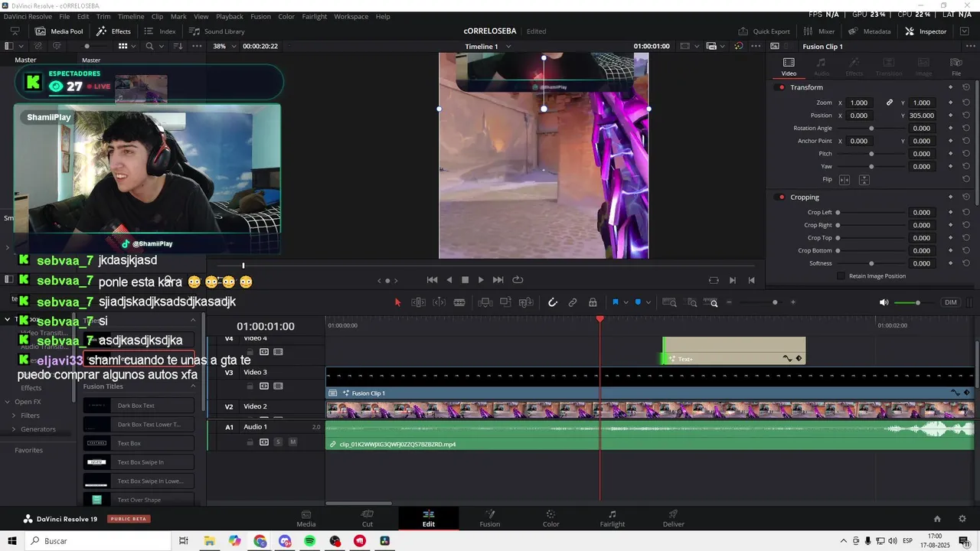Open Inspector options three-dot menu
Image resolution: width=980 pixels, height=551 pixels.
click(971, 47)
